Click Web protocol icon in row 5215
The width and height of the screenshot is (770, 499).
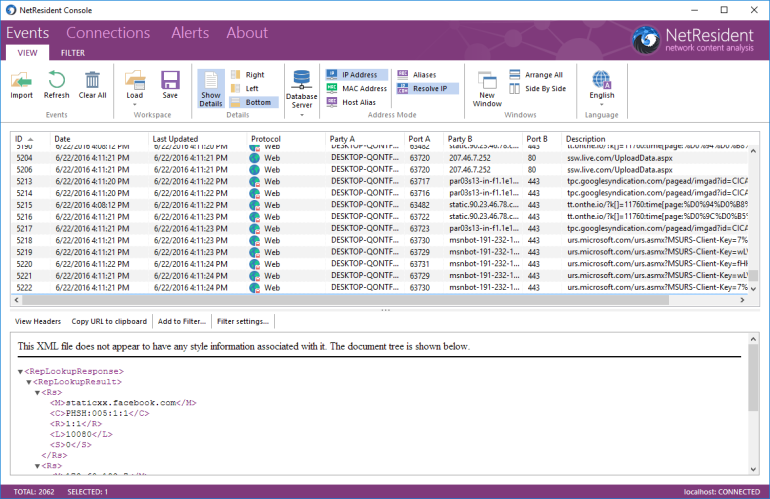[x=254, y=205]
